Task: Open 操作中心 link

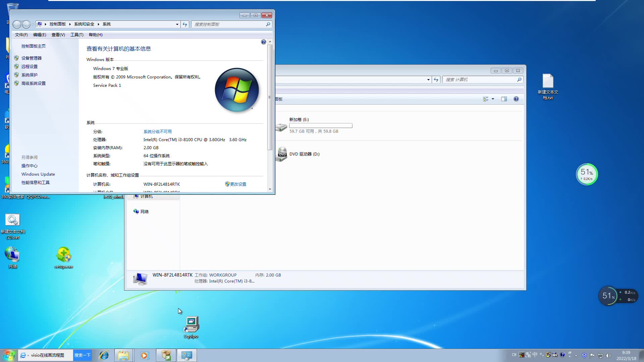Action: click(x=30, y=166)
